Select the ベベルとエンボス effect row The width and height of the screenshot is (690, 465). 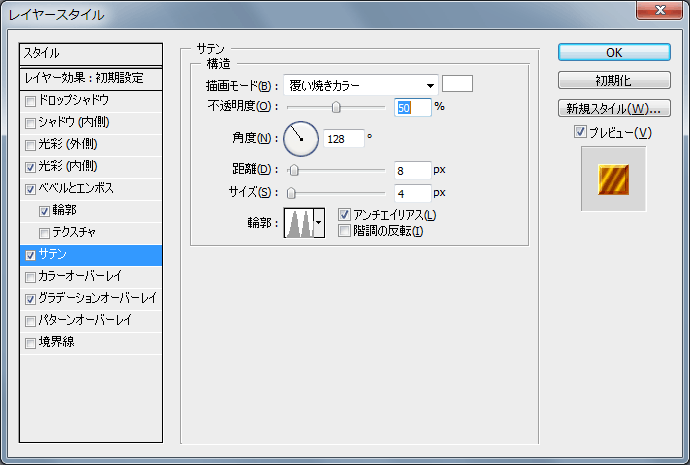[91, 190]
